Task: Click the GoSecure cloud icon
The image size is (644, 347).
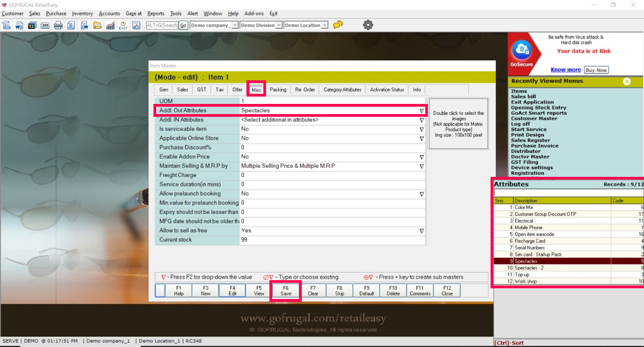Action: pyautogui.click(x=522, y=51)
